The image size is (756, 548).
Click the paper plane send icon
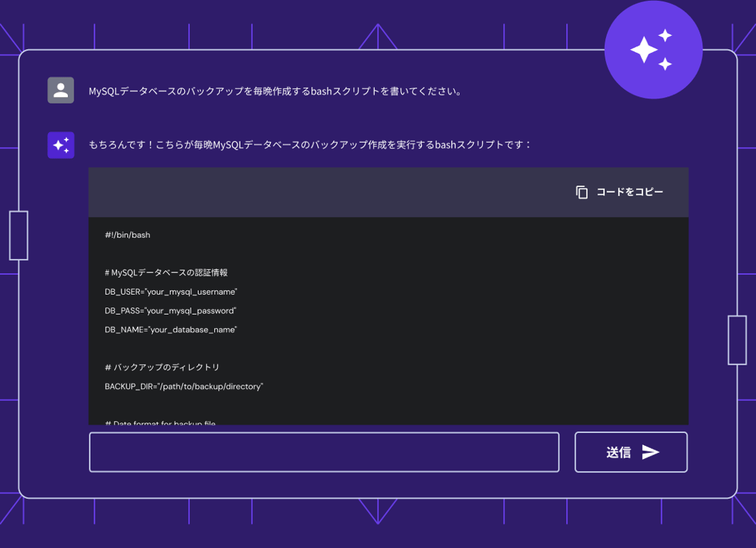[x=650, y=452]
